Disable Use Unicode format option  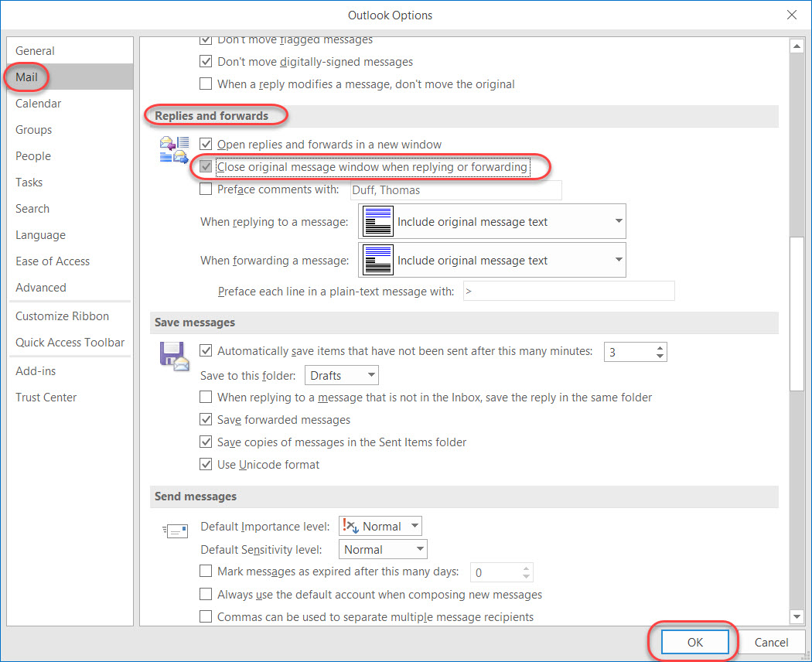pyautogui.click(x=206, y=465)
